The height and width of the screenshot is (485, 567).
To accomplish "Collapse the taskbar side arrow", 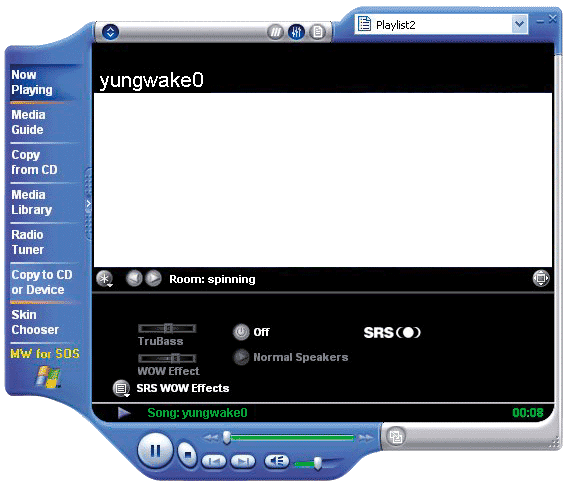I will click(x=88, y=204).
